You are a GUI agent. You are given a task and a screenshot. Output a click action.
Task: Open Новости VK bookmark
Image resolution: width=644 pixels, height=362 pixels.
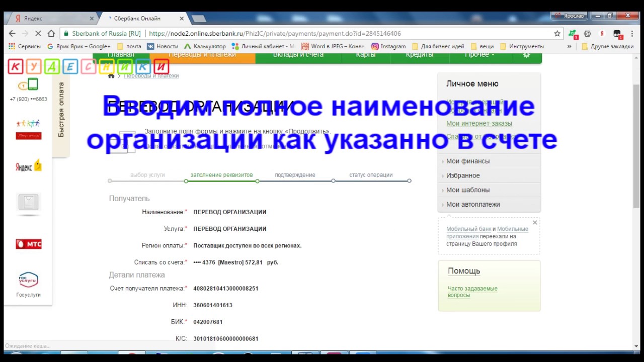pos(163,46)
